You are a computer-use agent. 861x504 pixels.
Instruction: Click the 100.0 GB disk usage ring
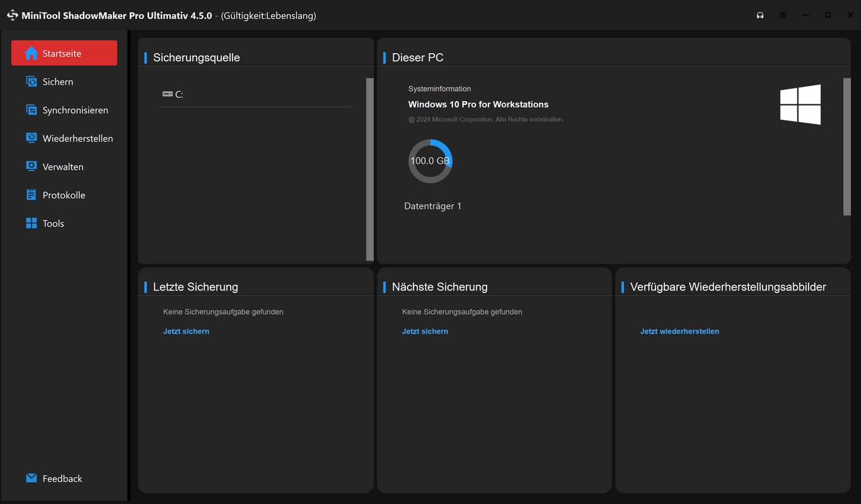430,161
